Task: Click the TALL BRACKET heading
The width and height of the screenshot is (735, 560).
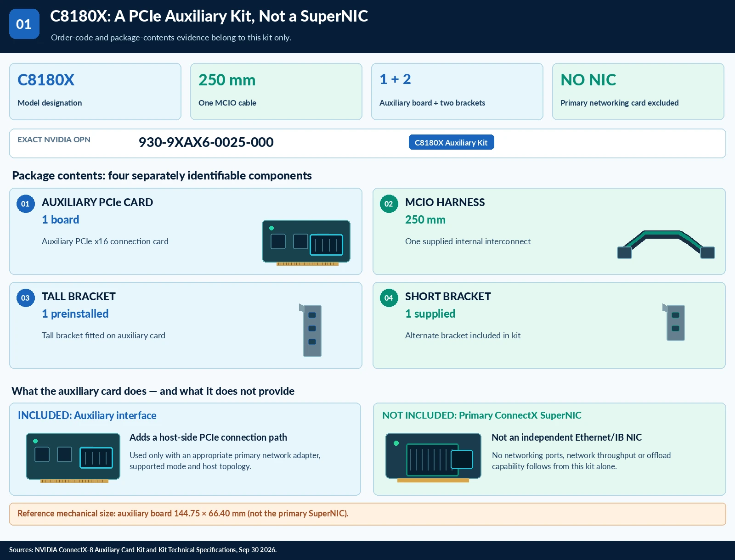Action: pyautogui.click(x=79, y=297)
